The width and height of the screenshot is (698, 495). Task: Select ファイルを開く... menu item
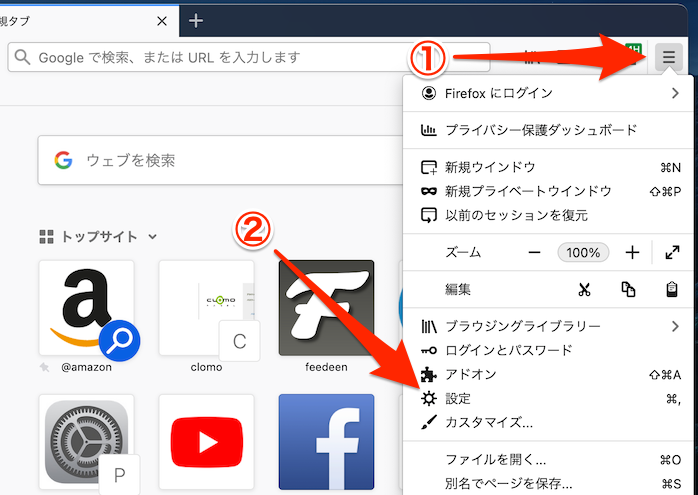(548, 459)
